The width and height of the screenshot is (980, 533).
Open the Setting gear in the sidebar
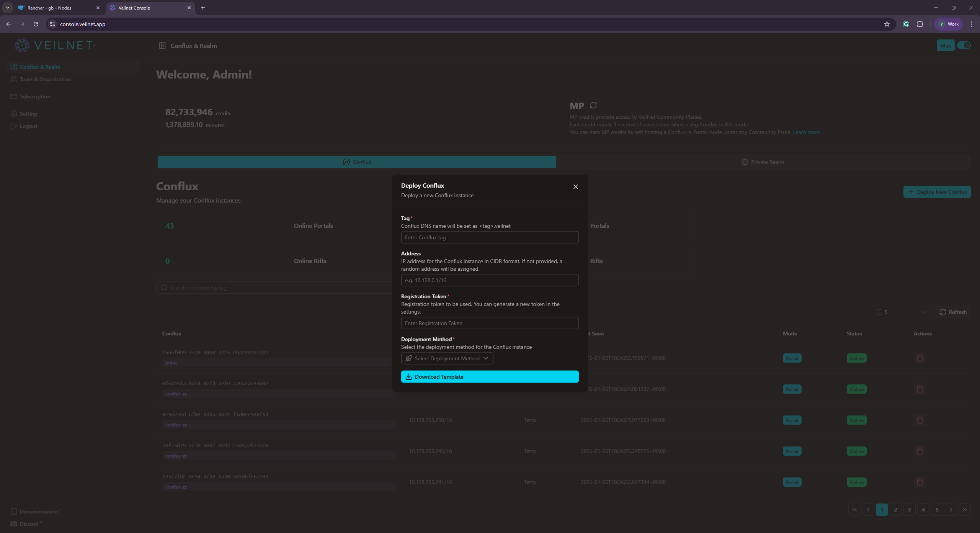(14, 113)
